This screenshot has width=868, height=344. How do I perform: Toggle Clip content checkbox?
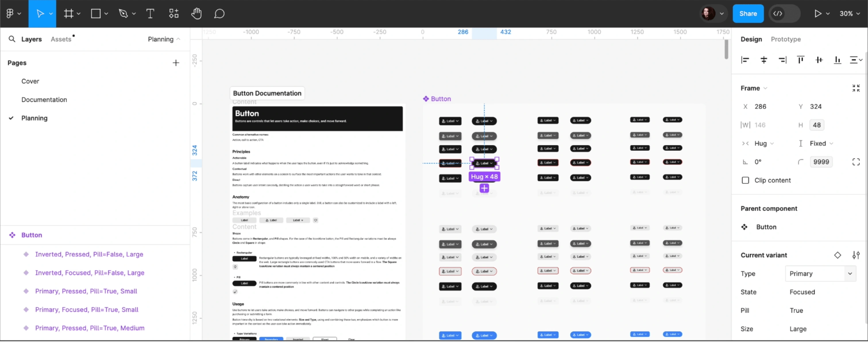(x=746, y=180)
